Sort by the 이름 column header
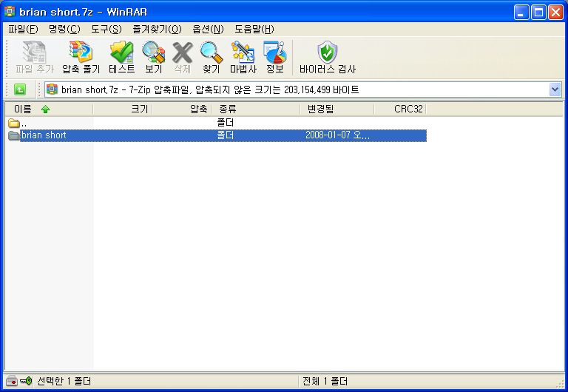The image size is (568, 392). (x=49, y=109)
